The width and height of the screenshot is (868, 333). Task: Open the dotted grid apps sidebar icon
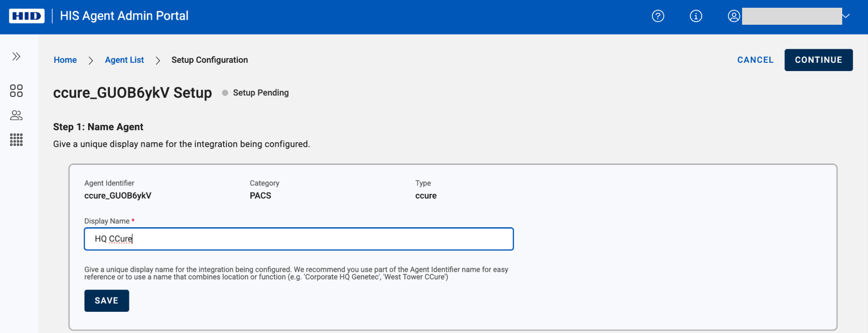17,140
